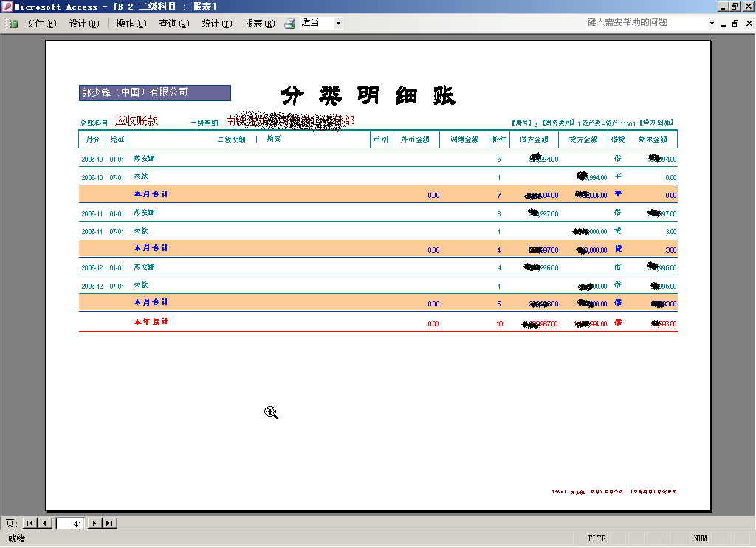This screenshot has height=548, width=756.
Task: Open the 适当 zoom dropdown
Action: pyautogui.click(x=339, y=23)
